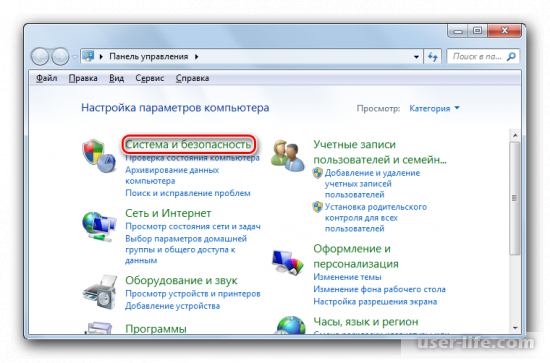Click the Clock, Language and Region globe icon
Viewport: 550px width, 363px height.
(291, 325)
